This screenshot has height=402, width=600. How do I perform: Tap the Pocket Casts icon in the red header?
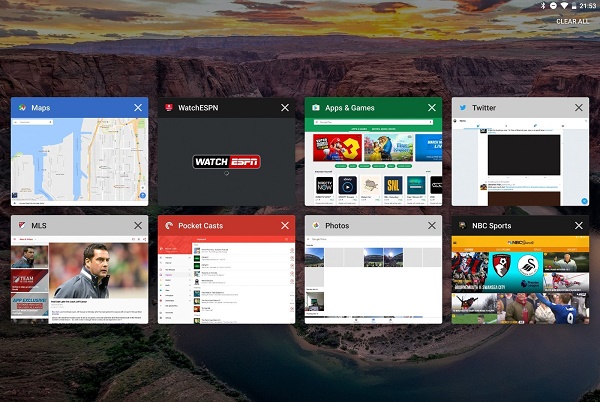click(x=169, y=226)
